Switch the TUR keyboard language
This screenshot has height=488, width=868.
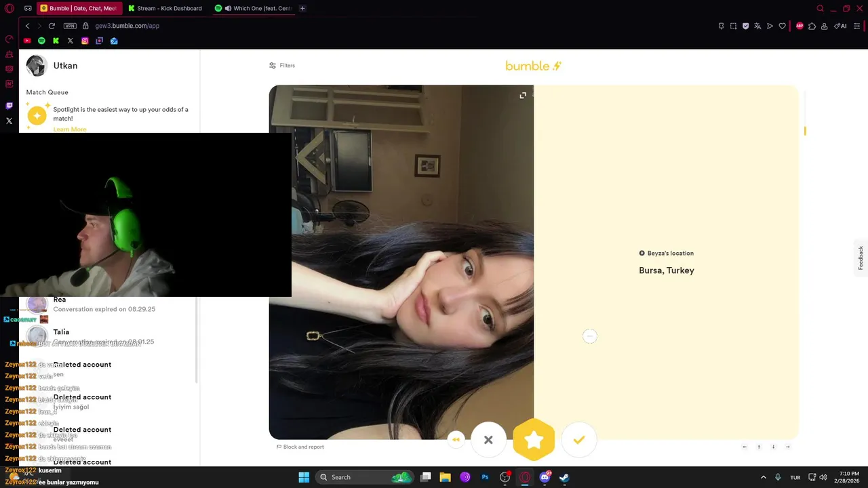tap(795, 477)
